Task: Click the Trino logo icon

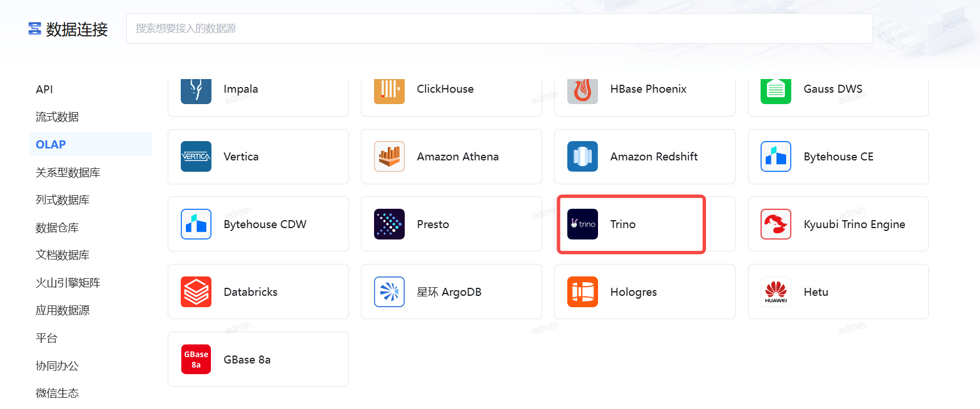Action: [x=583, y=224]
